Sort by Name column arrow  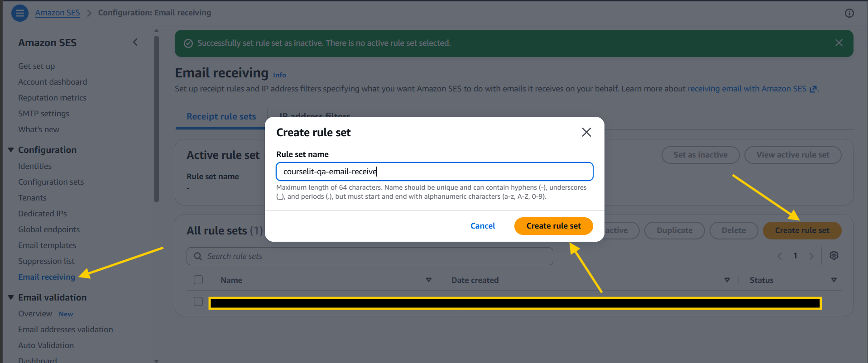tap(429, 280)
